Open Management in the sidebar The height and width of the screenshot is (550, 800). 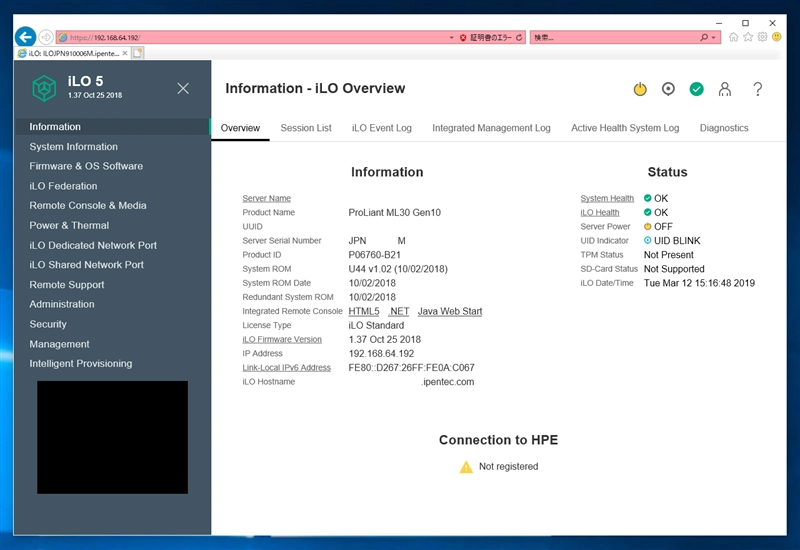click(x=59, y=344)
